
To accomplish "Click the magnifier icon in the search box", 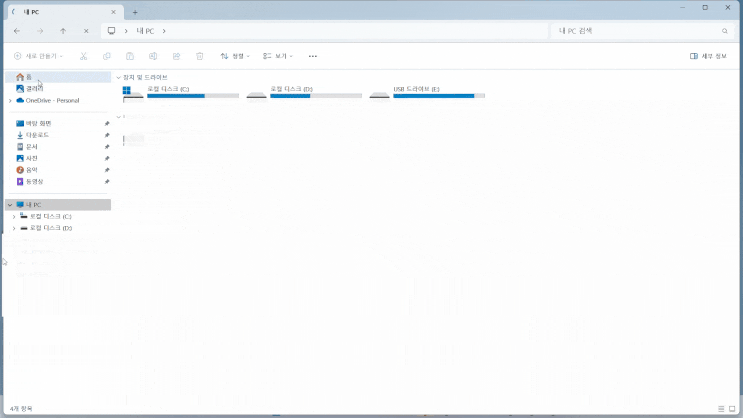I will point(725,31).
